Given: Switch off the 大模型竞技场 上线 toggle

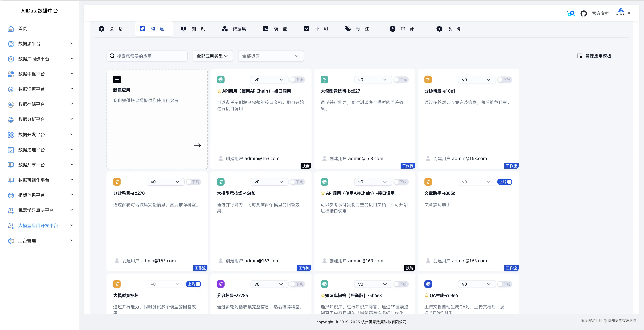Looking at the screenshot, I should coord(194,284).
